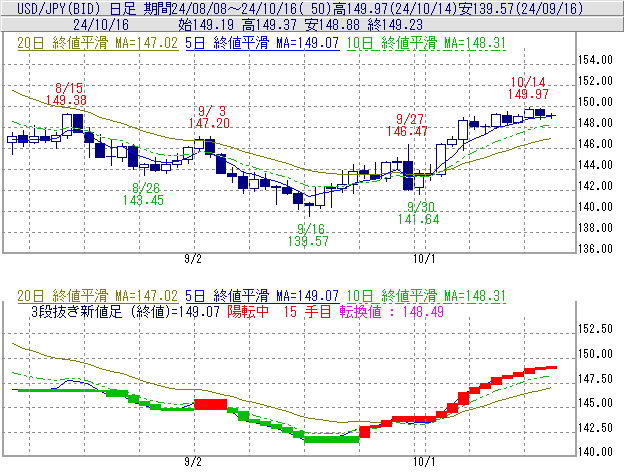The height and width of the screenshot is (475, 624).
Task: Click the period high 高149.97(24/10/14) text
Action: click(397, 8)
